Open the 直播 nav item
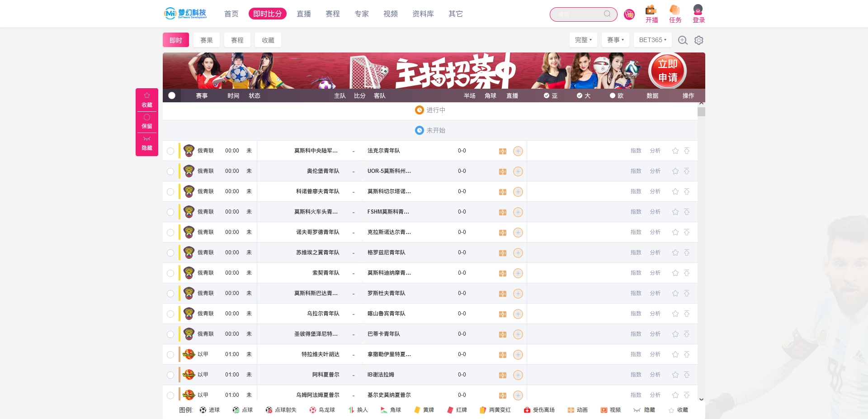The width and height of the screenshot is (868, 419). [304, 14]
